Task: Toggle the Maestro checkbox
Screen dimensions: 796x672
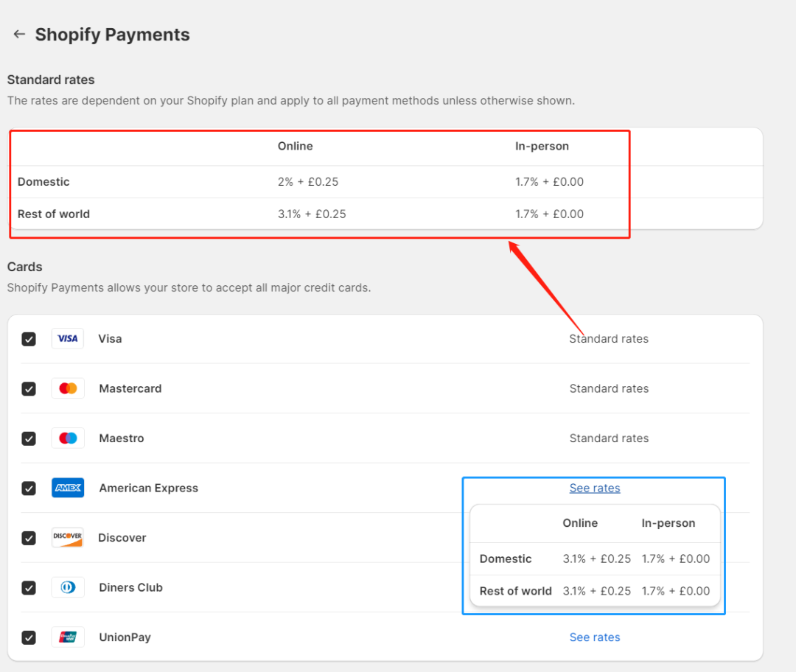Action: click(x=29, y=438)
